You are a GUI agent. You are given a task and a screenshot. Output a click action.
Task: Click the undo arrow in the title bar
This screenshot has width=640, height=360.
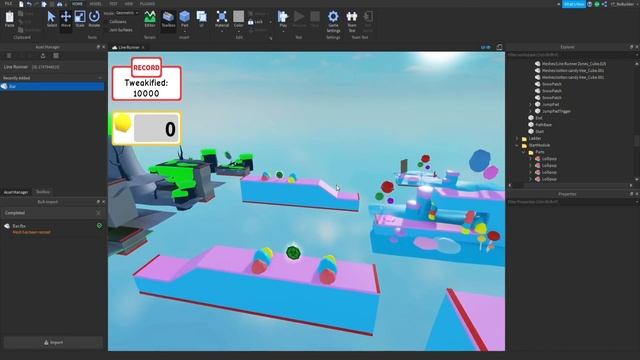[29, 4]
